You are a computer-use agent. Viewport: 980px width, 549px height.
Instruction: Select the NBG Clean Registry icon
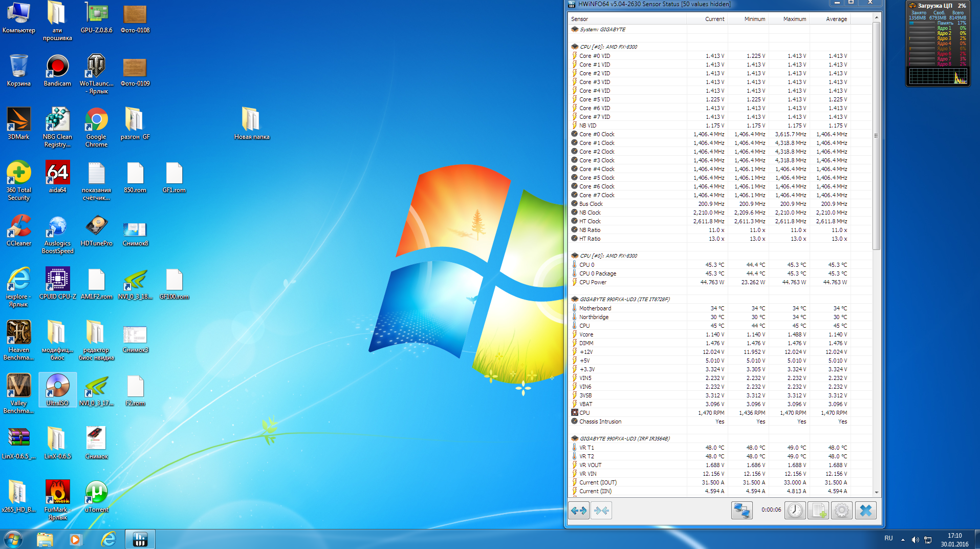point(57,127)
